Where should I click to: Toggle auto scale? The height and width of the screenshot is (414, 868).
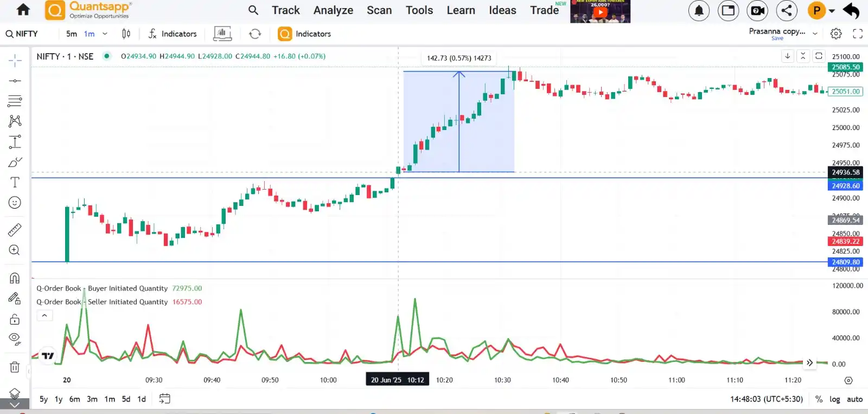click(854, 399)
